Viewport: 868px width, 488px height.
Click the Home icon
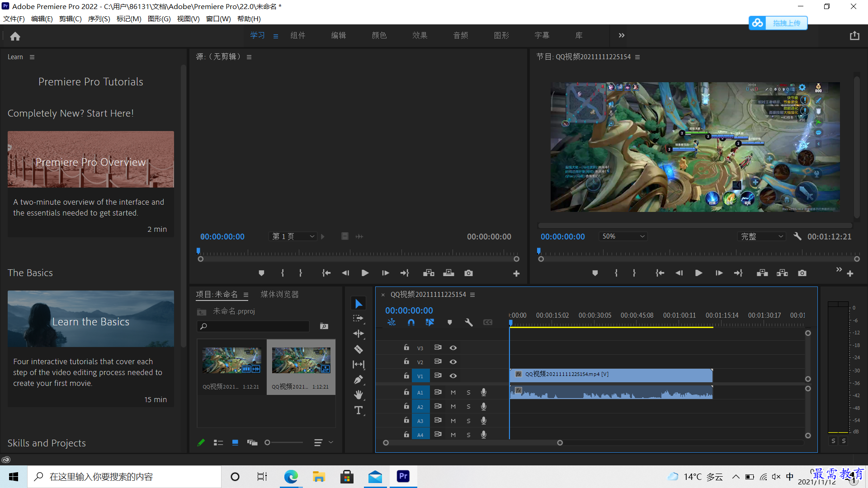(x=15, y=36)
